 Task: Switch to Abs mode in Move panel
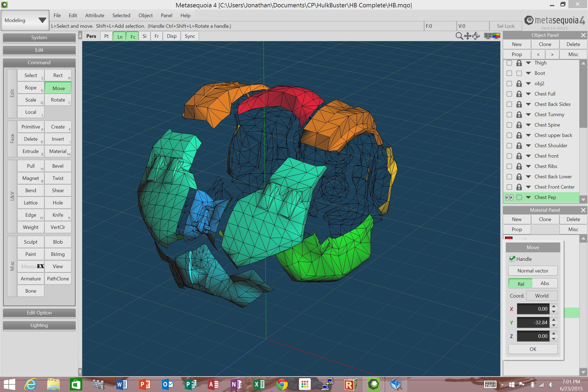pyautogui.click(x=545, y=283)
